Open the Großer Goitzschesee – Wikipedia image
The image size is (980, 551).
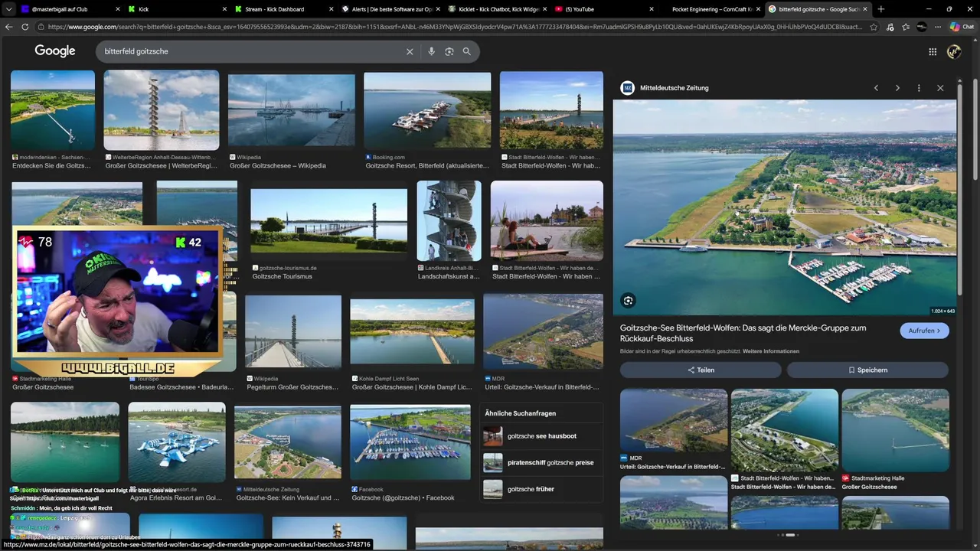292,110
